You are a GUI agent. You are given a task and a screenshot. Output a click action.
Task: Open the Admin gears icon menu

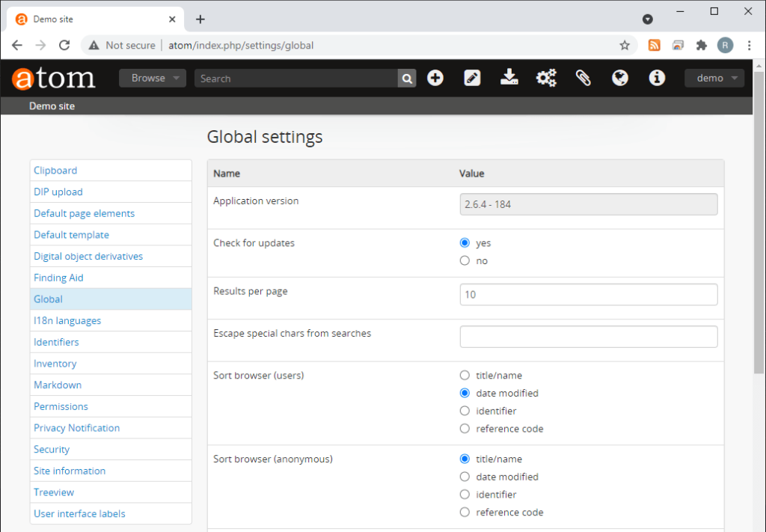(546, 78)
